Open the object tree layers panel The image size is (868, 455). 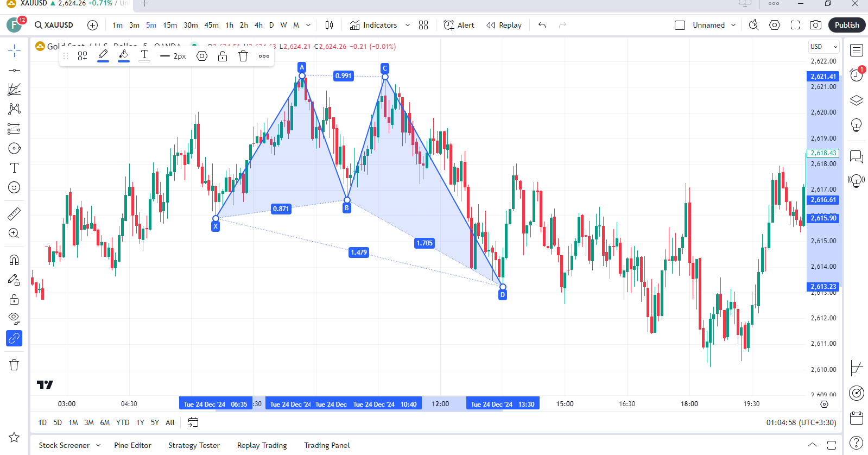(857, 100)
